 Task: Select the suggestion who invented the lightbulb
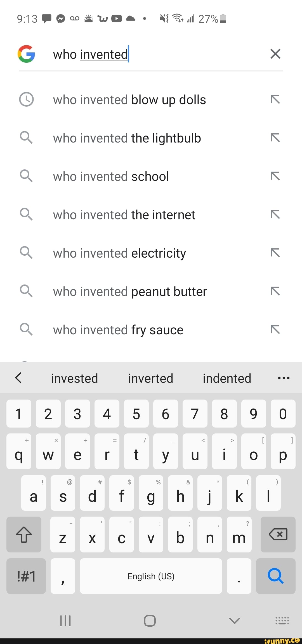pos(127,138)
